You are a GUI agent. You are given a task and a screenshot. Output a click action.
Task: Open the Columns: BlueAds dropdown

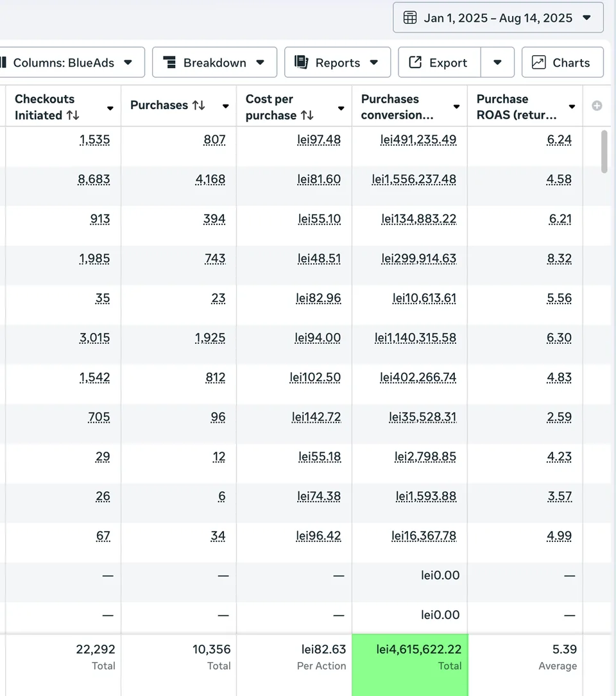pos(71,63)
